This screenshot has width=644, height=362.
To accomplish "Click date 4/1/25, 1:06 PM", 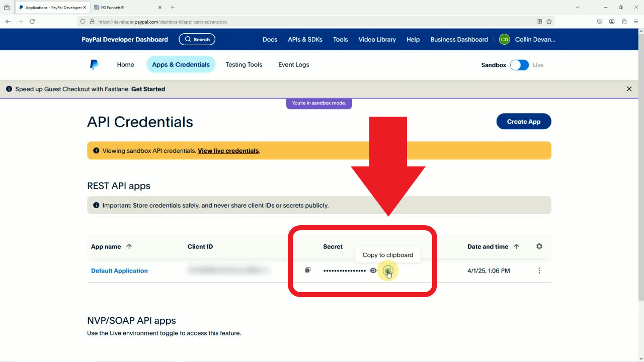I will [489, 270].
